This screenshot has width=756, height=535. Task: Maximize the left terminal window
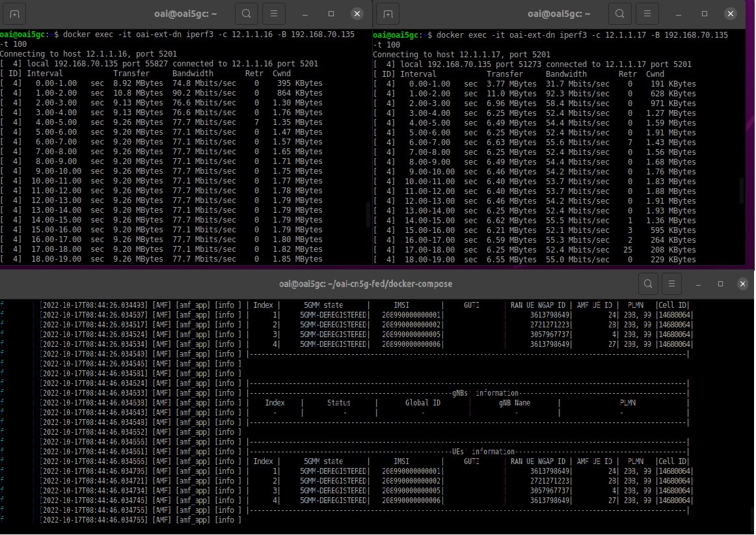tap(331, 14)
